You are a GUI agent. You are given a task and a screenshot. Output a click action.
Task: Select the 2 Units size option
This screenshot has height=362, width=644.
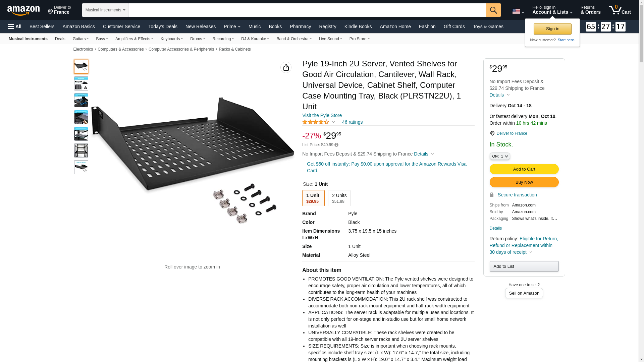point(339,198)
